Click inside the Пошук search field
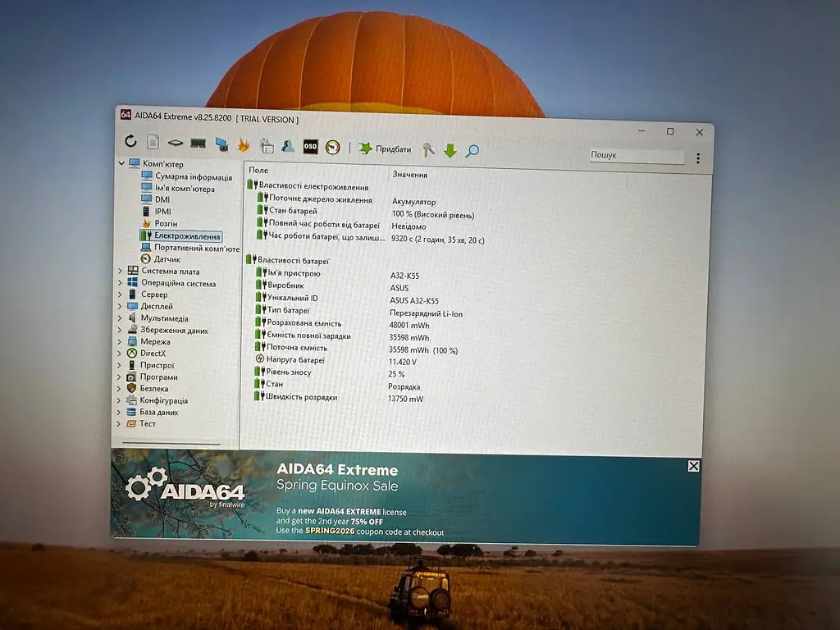Screen dimensions: 840x630 pyautogui.click(x=636, y=155)
